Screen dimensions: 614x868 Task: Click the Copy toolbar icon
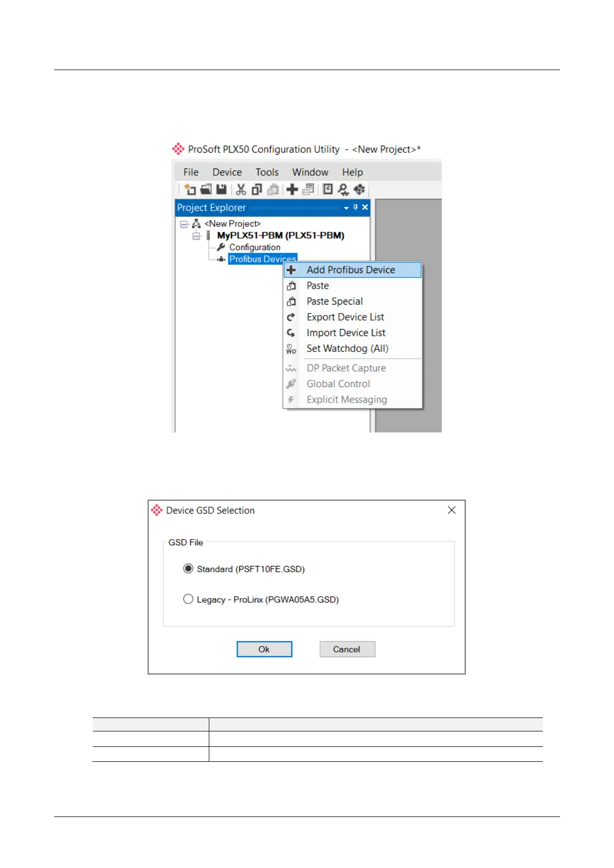257,190
